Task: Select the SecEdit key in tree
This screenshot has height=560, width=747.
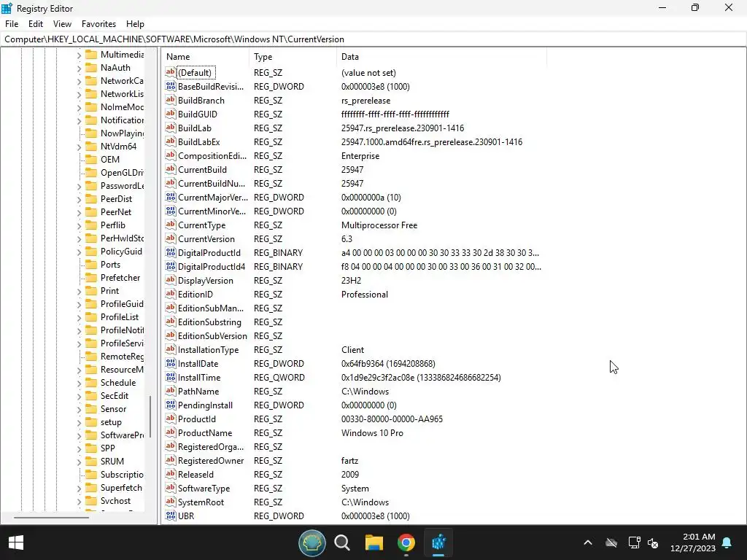Action: click(x=115, y=396)
